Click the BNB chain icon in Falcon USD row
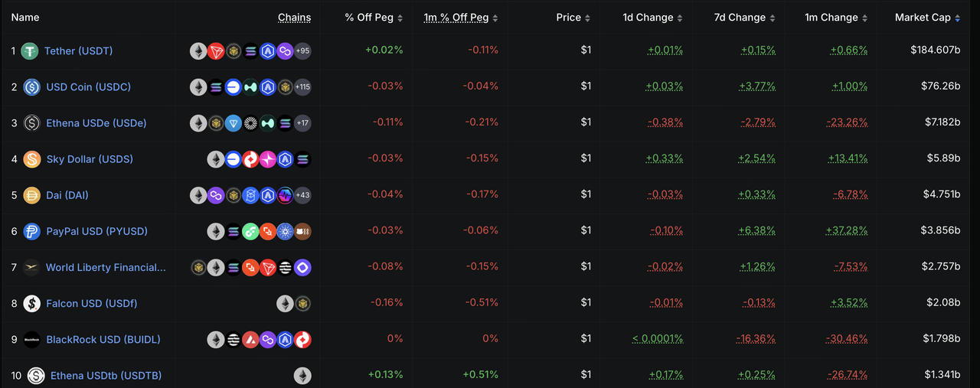Viewport: 980px width, 388px height. 302,304
